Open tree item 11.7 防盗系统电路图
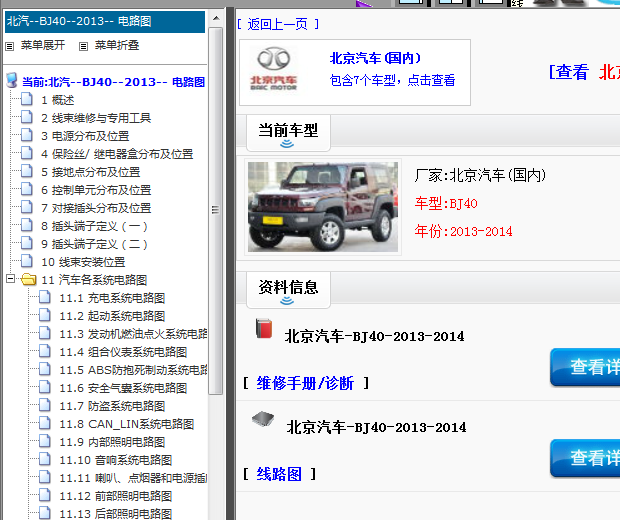Image resolution: width=620 pixels, height=520 pixels. (x=112, y=406)
